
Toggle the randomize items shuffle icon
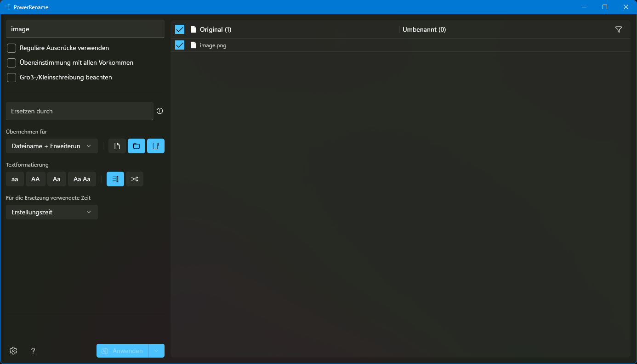[135, 179]
